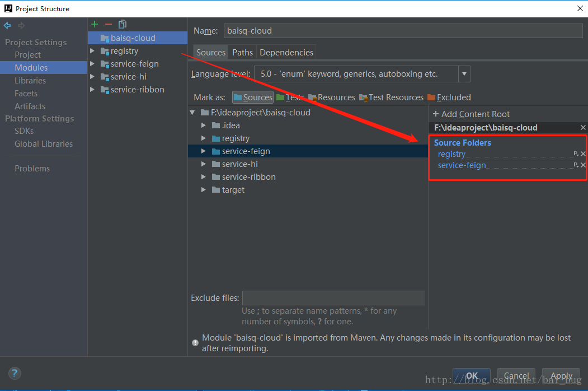
Task: Select Libraries in Project Settings
Action: (30, 81)
